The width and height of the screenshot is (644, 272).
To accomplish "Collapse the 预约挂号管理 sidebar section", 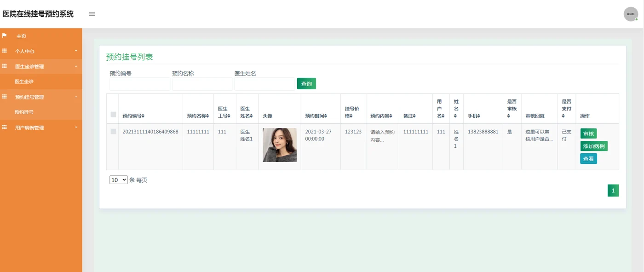I will pos(41,97).
